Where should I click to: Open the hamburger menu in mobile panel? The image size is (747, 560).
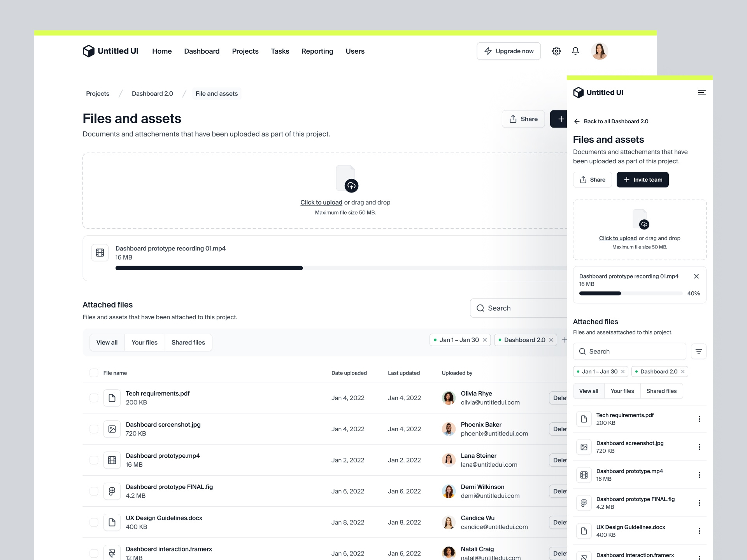(x=701, y=93)
